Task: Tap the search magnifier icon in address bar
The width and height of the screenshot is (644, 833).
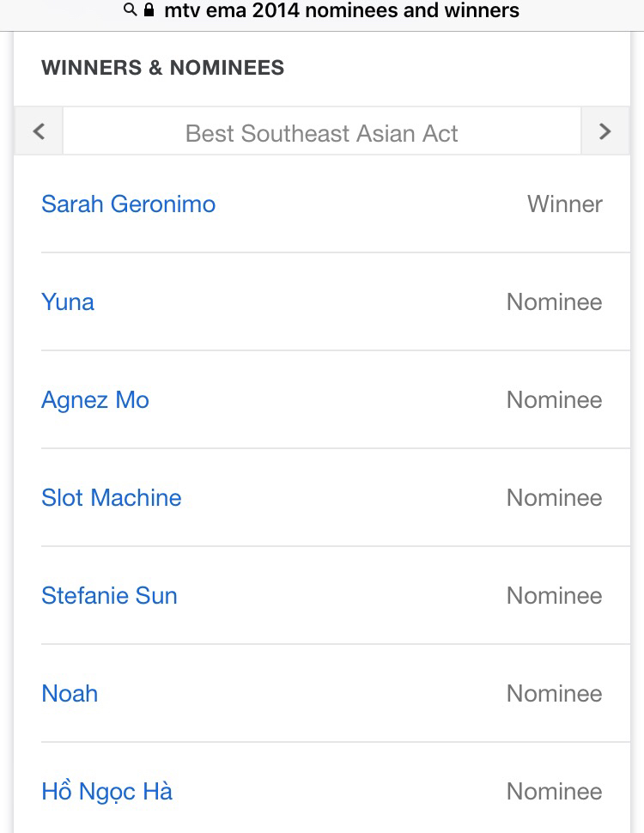Action: point(131,10)
